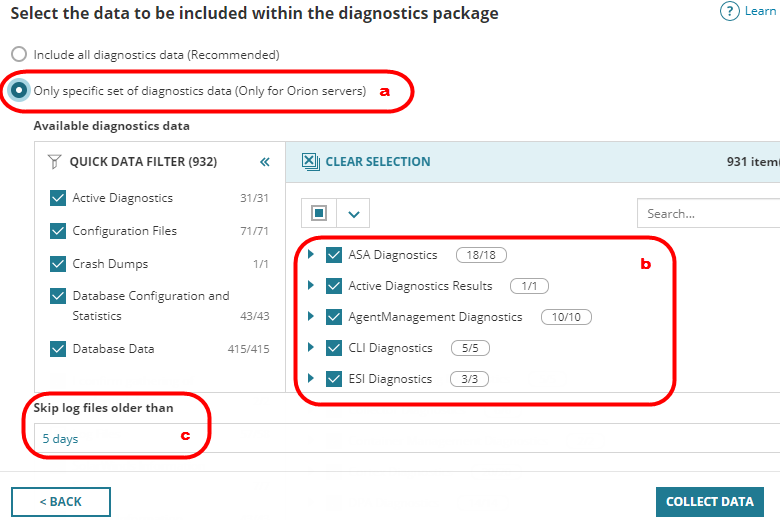
Task: Uncheck the Configuration Files filter
Action: click(x=58, y=231)
